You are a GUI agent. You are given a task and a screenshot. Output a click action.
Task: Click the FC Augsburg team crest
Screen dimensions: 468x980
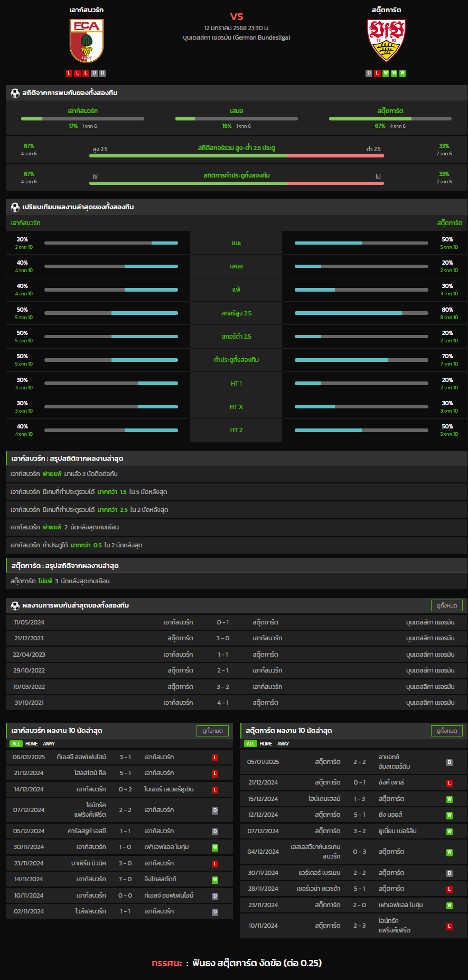click(x=87, y=41)
